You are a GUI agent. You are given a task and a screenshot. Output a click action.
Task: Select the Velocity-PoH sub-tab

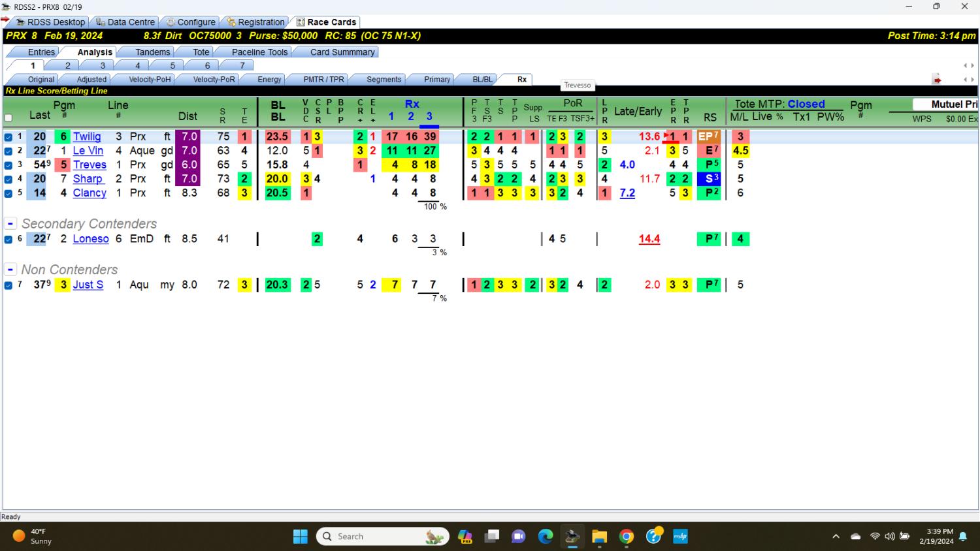[149, 80]
